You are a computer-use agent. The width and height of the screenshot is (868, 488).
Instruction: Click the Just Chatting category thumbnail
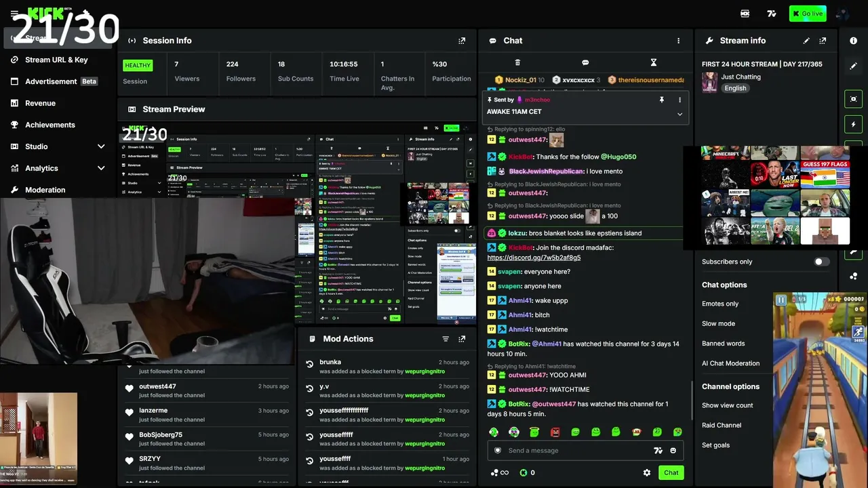(x=709, y=83)
